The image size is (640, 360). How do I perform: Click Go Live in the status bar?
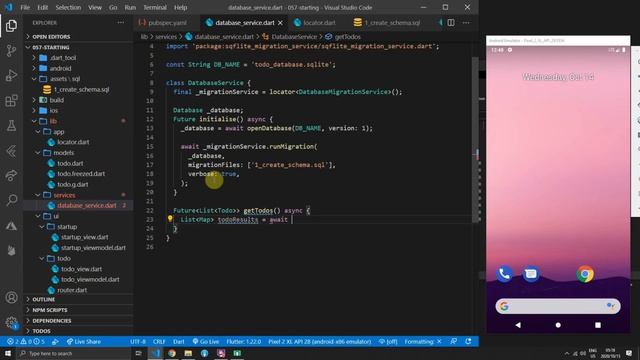206,342
